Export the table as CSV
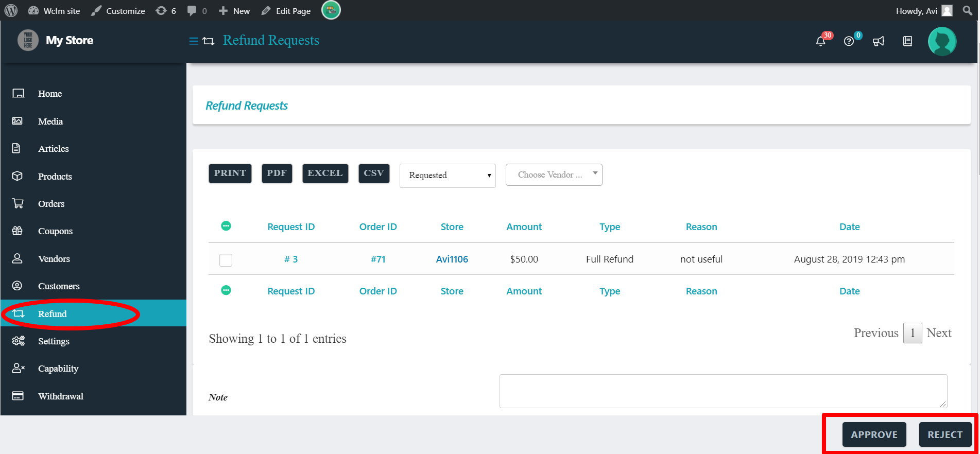980x454 pixels. tap(374, 173)
